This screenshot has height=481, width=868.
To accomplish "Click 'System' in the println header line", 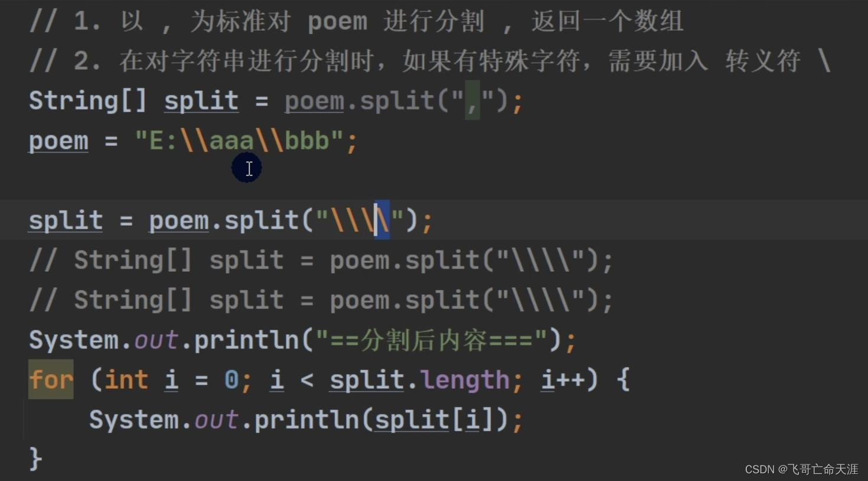I will [74, 340].
